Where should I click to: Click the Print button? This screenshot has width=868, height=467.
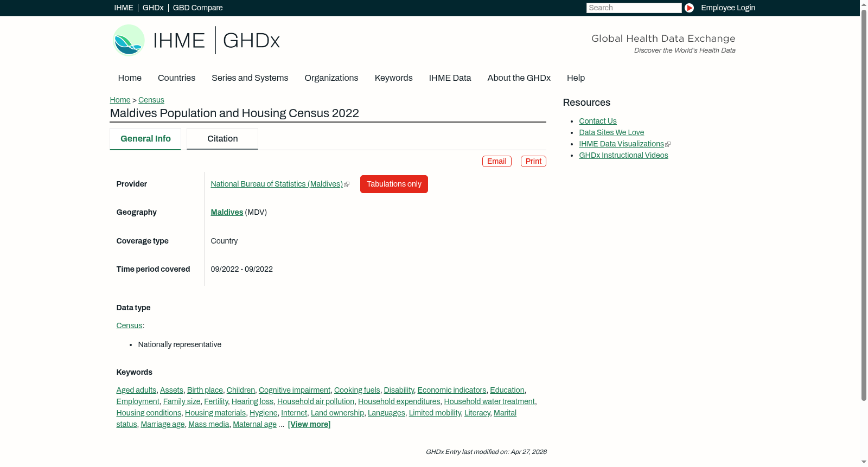533,161
